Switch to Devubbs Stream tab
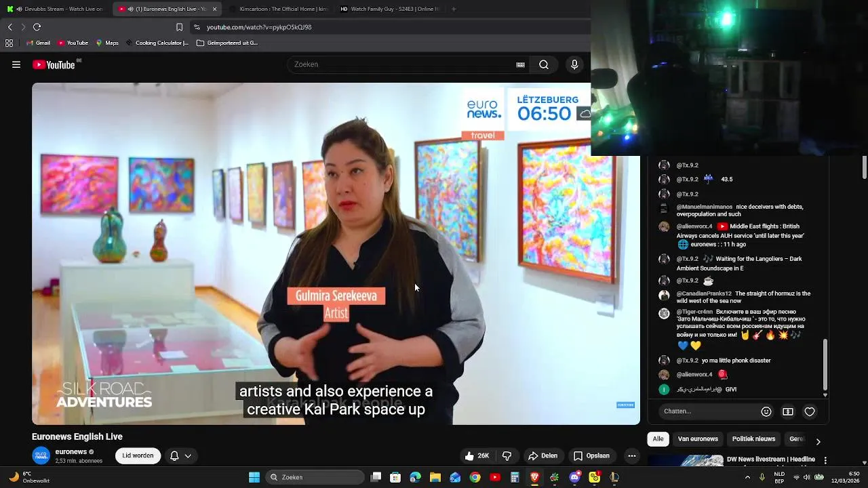 coord(56,9)
